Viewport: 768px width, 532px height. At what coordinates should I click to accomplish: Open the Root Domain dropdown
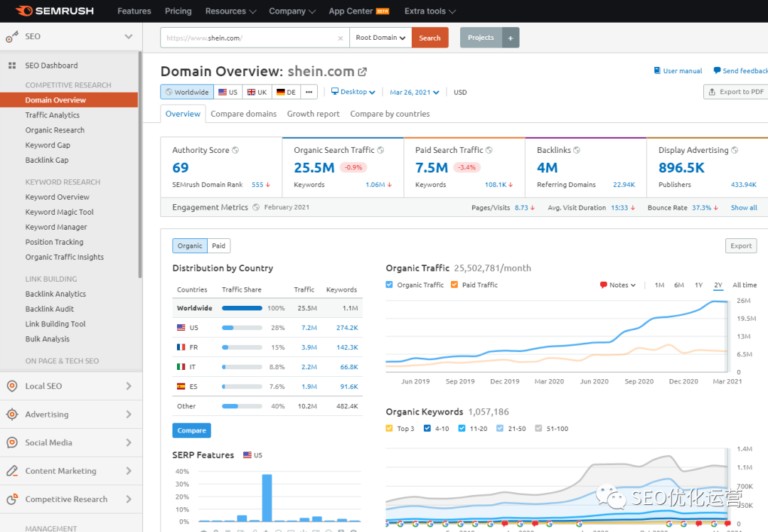pos(380,38)
